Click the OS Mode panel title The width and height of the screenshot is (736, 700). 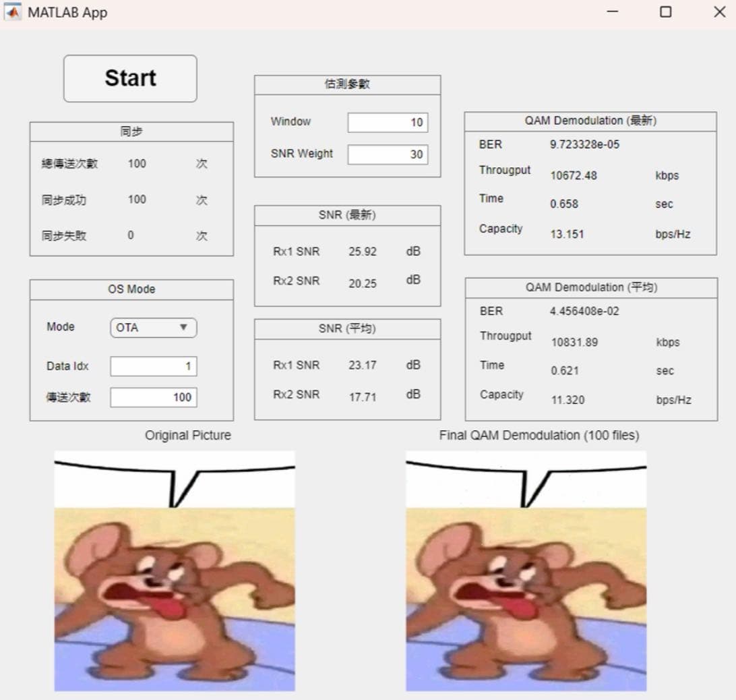pos(131,289)
